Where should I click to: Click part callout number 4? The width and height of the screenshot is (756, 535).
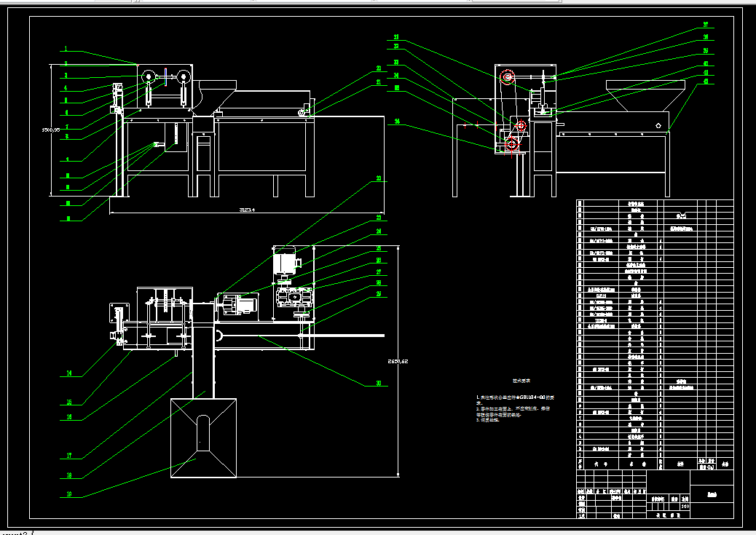(x=66, y=88)
